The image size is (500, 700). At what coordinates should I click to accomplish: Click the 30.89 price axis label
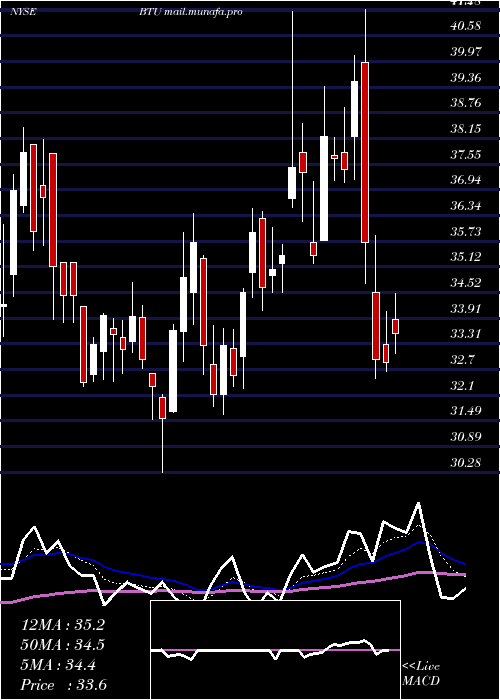pos(466,437)
